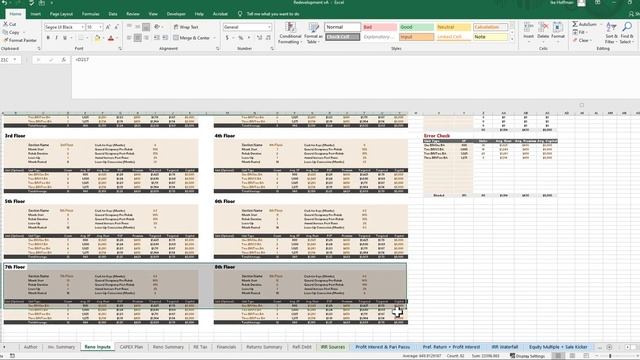
Task: Click Tell me what you want to do
Action: pyautogui.click(x=273, y=14)
